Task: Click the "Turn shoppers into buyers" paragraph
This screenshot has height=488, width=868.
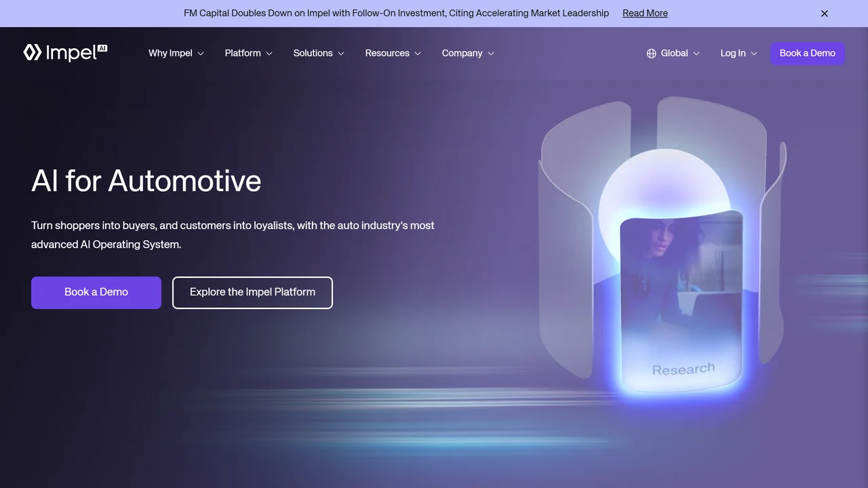Action: 233,235
